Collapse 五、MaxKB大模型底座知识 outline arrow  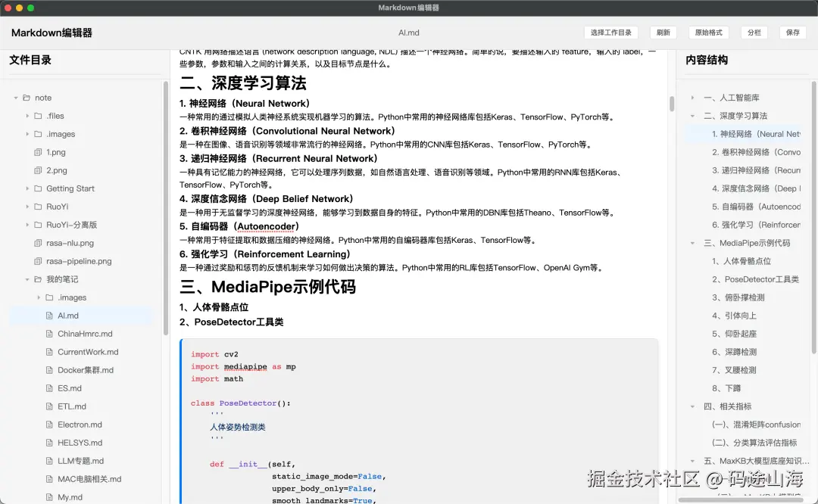[x=693, y=461]
